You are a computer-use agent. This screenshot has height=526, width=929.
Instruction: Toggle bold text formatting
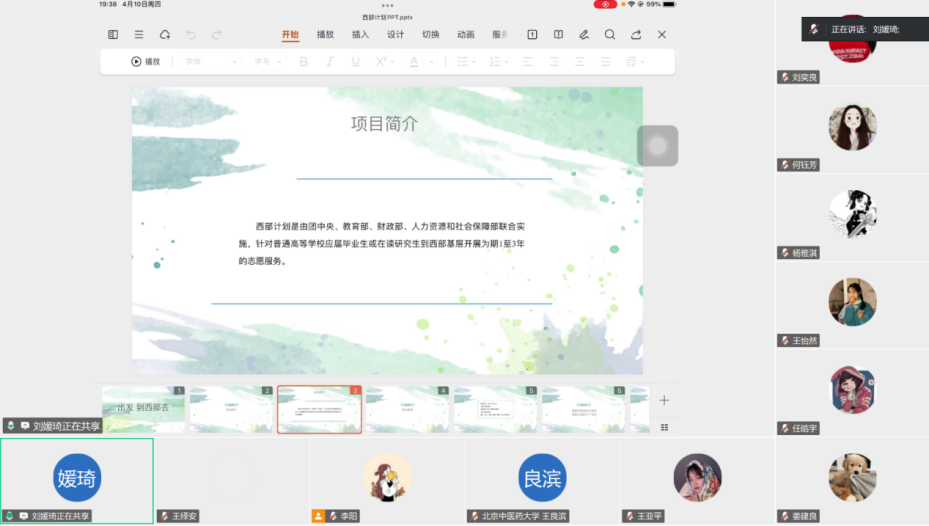coord(304,62)
